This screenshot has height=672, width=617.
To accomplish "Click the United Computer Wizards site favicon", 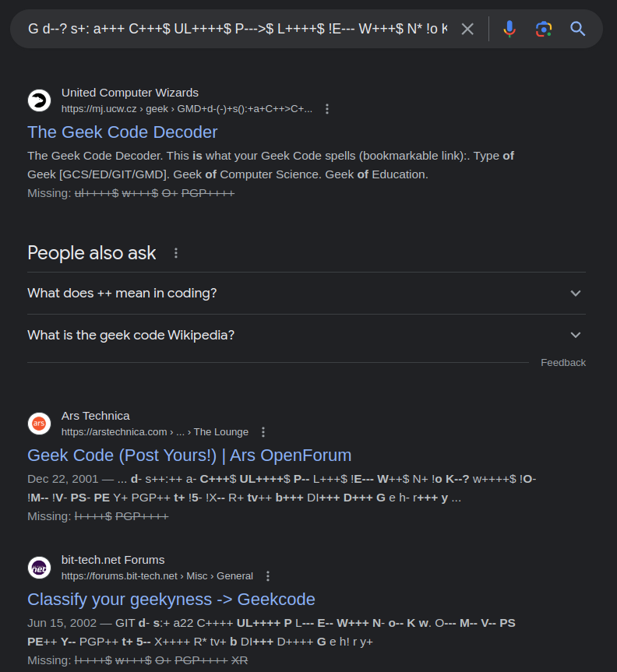I will (x=39, y=100).
